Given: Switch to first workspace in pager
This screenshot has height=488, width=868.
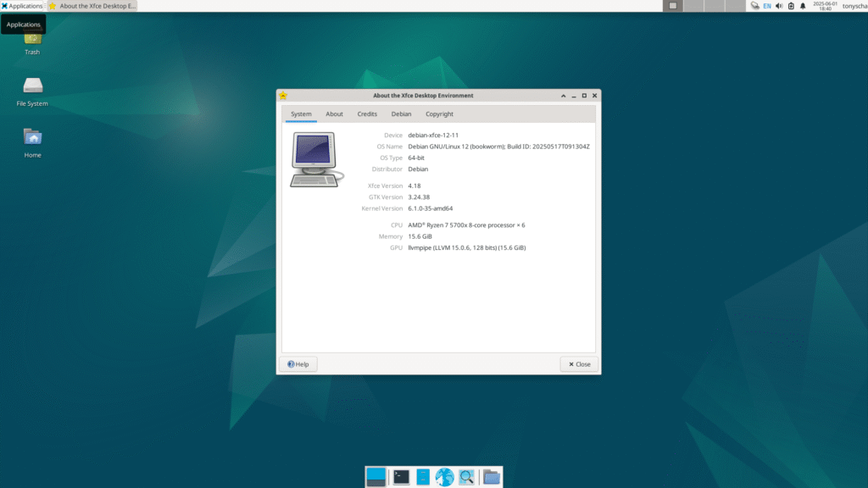Looking at the screenshot, I should coord(672,6).
